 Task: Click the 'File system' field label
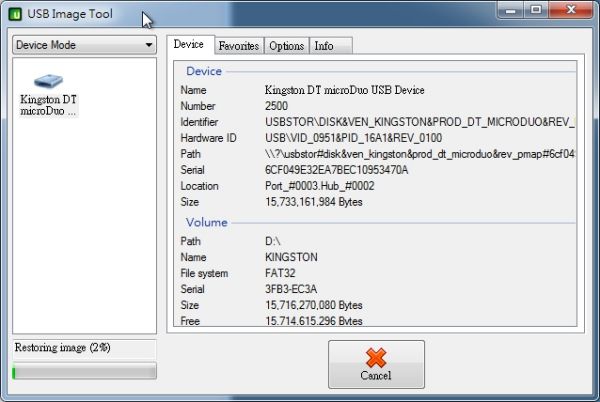(x=204, y=273)
